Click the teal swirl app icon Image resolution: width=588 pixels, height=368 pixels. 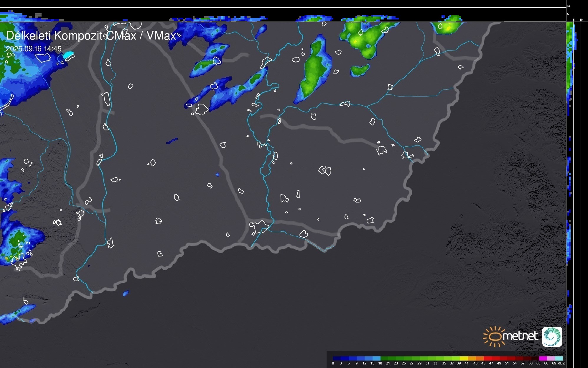[552, 336]
